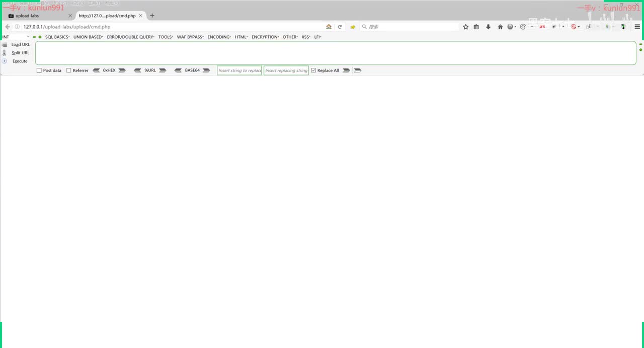Click the browser back arrow
The height and width of the screenshot is (348, 644).
(7, 27)
